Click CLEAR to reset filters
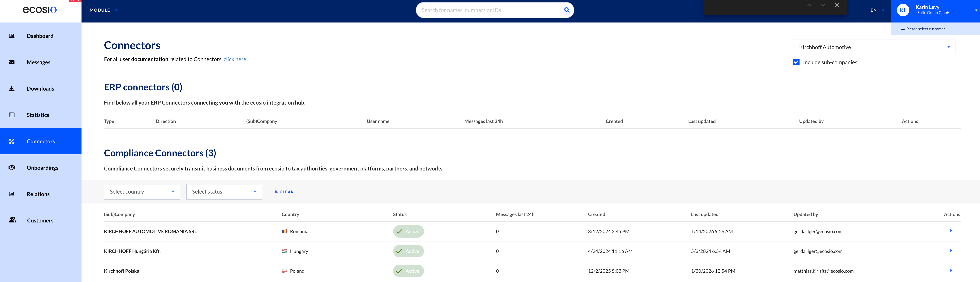The image size is (980, 282). (284, 192)
